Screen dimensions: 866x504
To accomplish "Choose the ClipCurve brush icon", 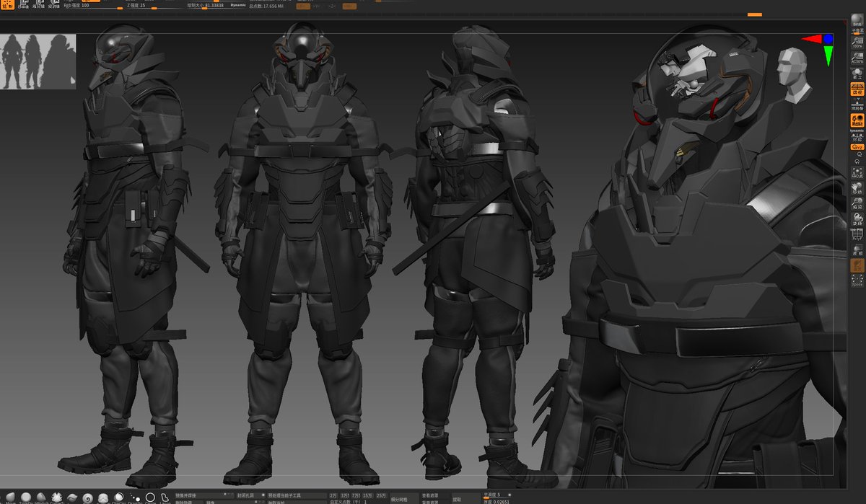I will (x=119, y=498).
